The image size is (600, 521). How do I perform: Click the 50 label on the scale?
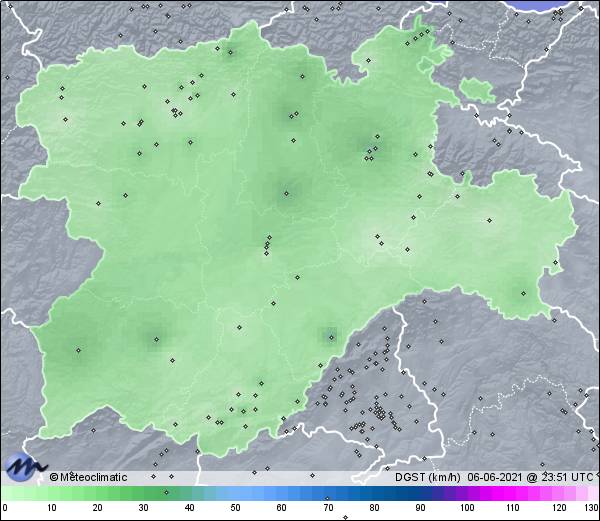pyautogui.click(x=235, y=508)
